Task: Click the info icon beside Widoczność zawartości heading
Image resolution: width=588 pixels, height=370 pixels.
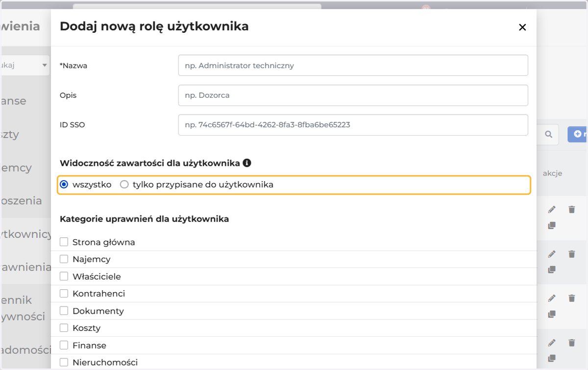Action: (x=247, y=162)
